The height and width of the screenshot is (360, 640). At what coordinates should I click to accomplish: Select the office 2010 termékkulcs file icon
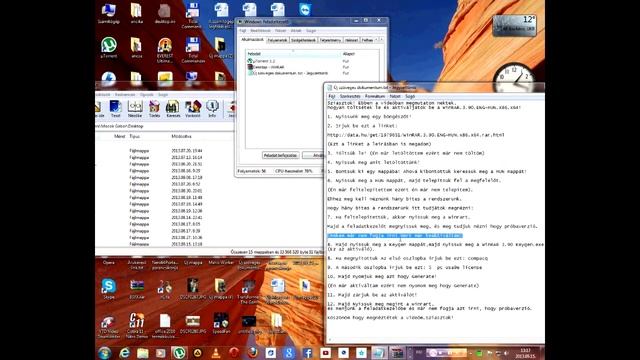click(165, 325)
